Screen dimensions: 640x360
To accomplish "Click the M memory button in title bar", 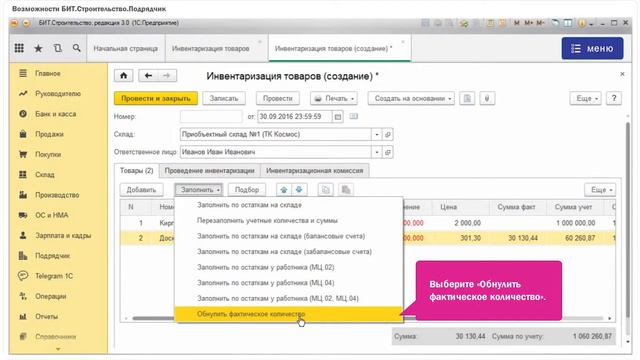I will pos(517,23).
